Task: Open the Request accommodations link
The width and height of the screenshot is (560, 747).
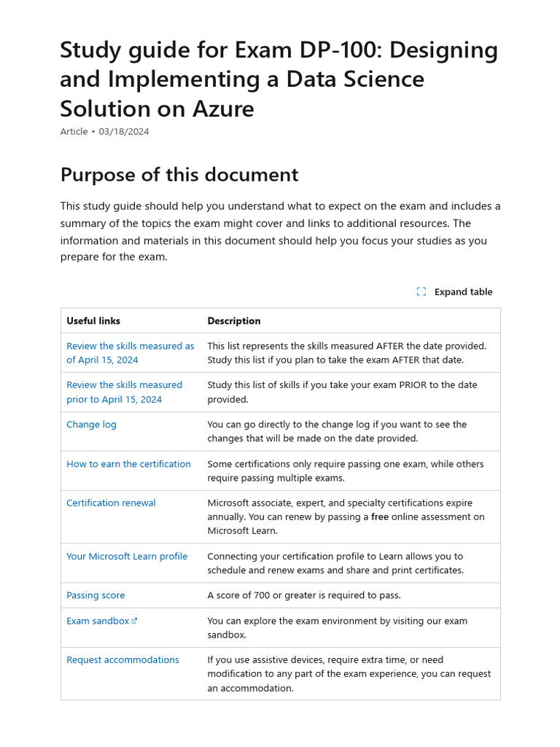Action: 122,659
